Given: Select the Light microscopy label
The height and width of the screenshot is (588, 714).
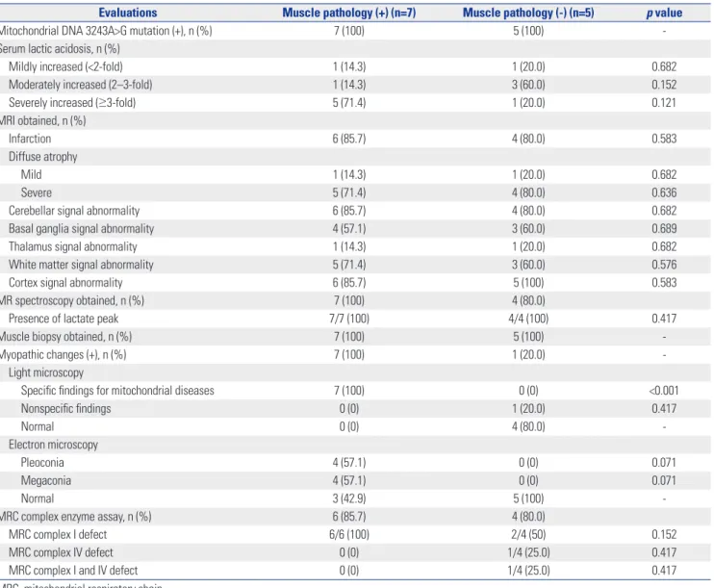Looking at the screenshot, I should (x=46, y=372).
